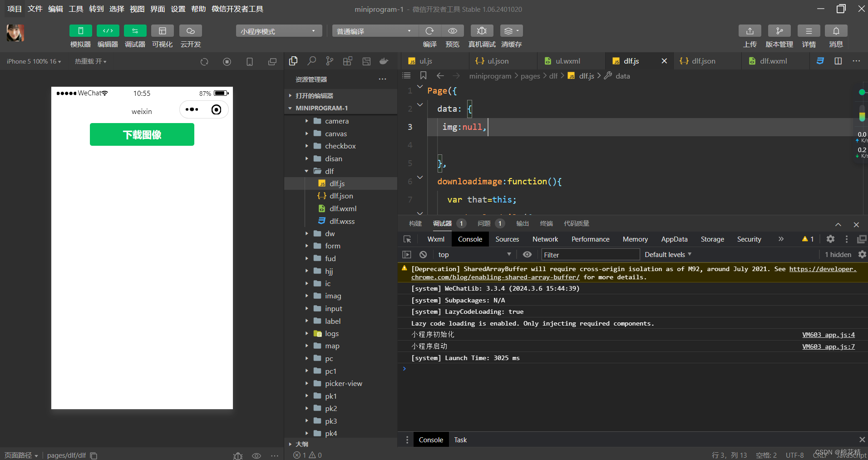
Task: Open the 普通编译 compile mode dropdown
Action: tap(375, 31)
